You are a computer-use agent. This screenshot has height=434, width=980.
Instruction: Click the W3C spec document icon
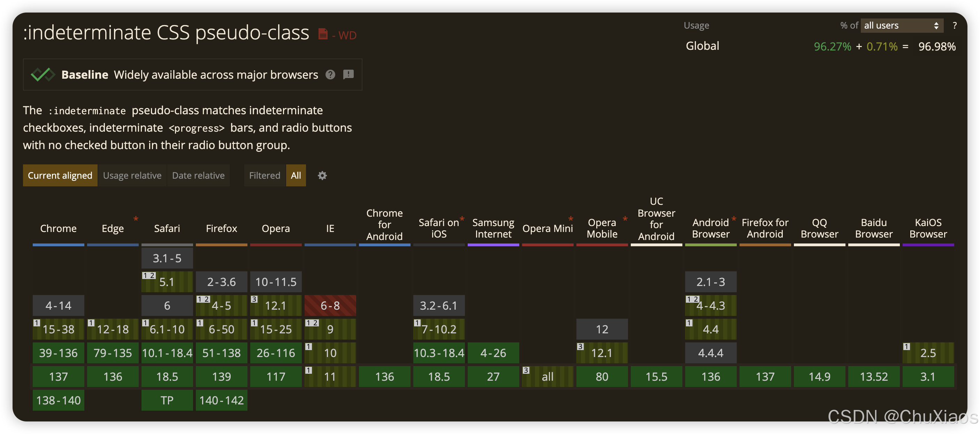pos(323,34)
